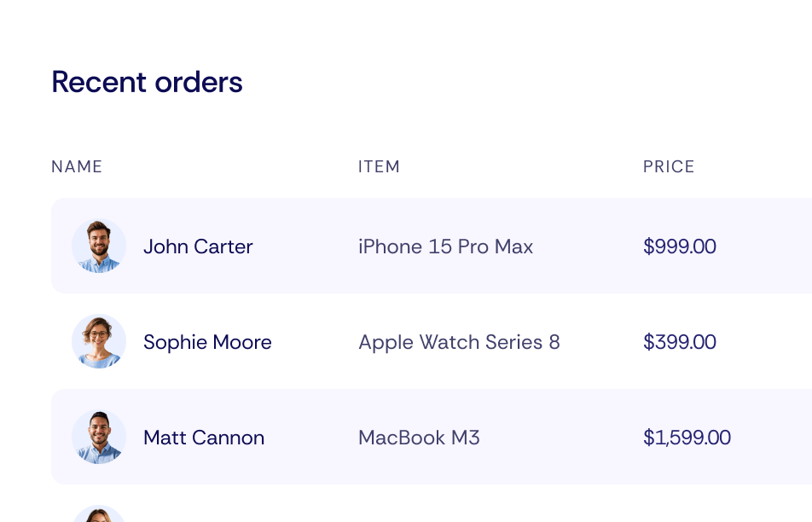
Task: Click the $1,599.00 price value
Action: tap(687, 438)
